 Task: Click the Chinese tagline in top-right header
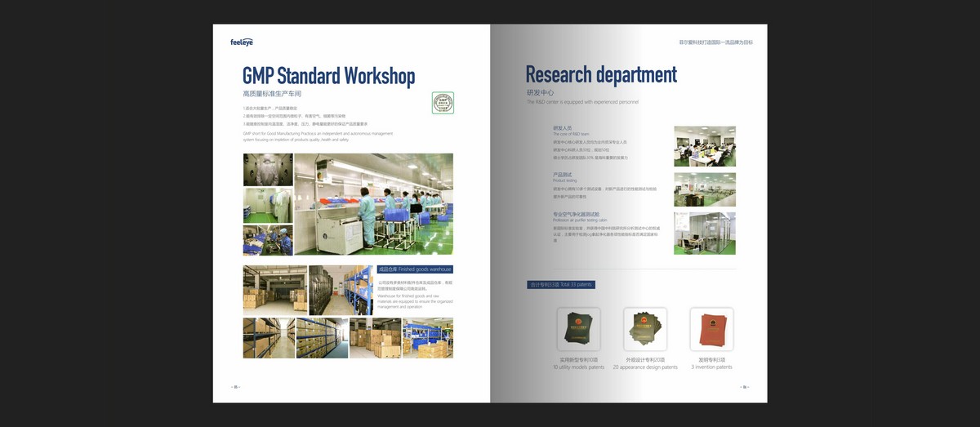(x=715, y=42)
